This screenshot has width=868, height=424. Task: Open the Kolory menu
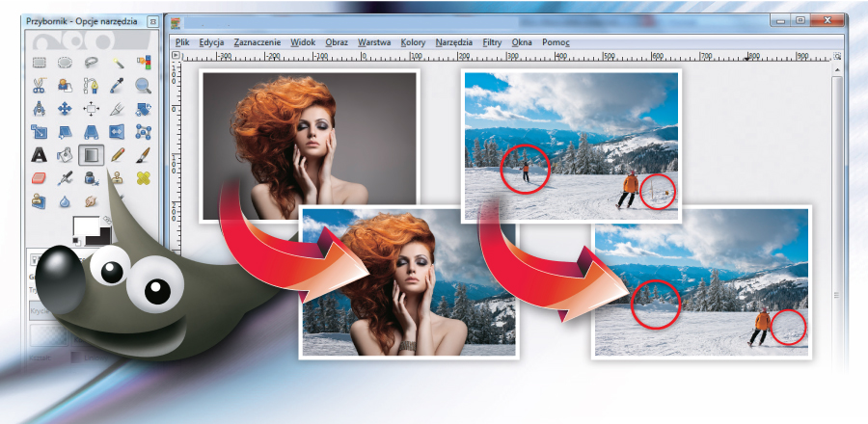(x=413, y=42)
